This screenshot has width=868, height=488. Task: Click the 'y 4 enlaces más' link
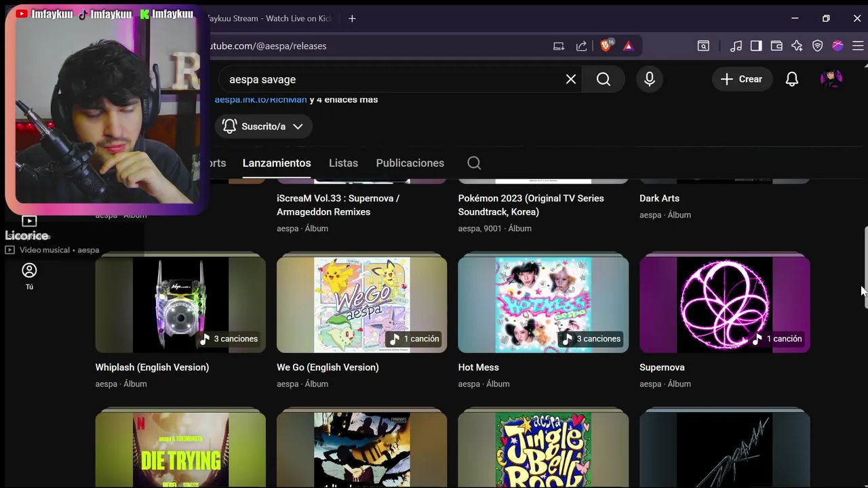(x=344, y=100)
